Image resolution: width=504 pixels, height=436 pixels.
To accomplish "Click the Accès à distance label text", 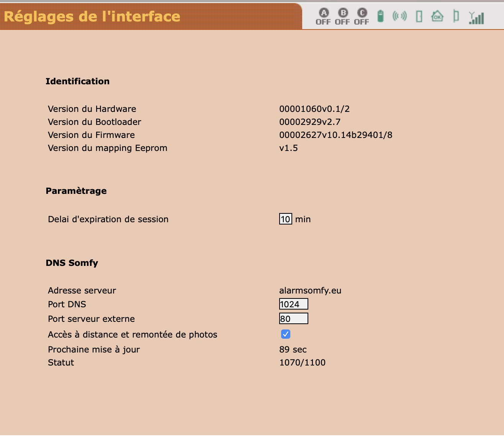I will pyautogui.click(x=133, y=334).
